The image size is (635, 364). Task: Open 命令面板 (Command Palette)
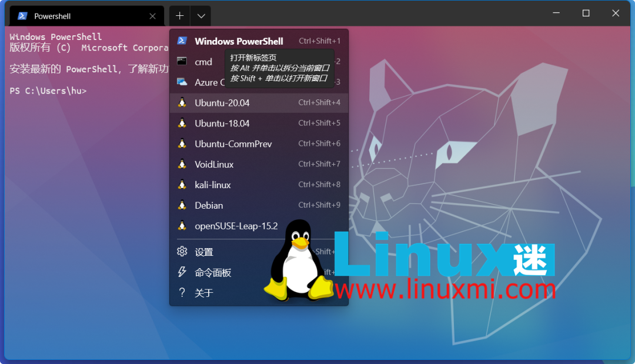259,272
